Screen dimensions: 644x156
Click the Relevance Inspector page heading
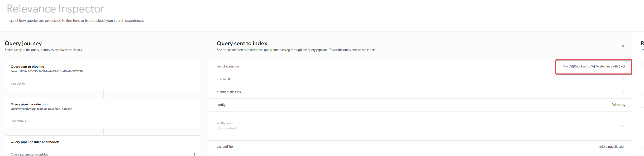point(55,9)
